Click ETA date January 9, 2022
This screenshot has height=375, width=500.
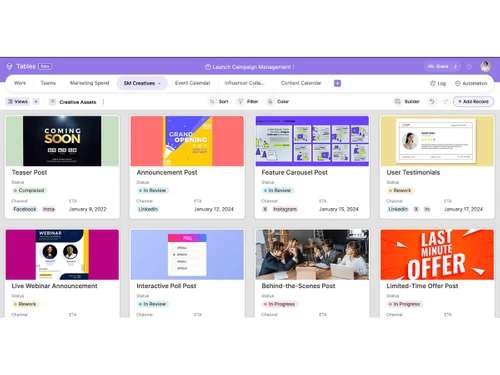(88, 209)
